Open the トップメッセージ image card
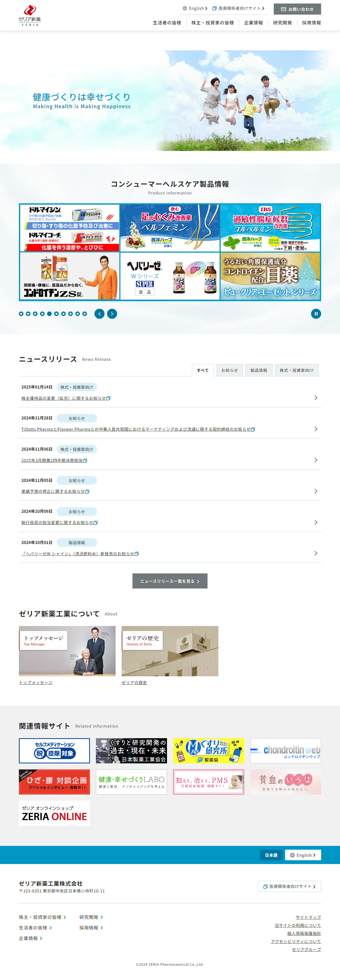Image resolution: width=340 pixels, height=980 pixels. pyautogui.click(x=67, y=651)
